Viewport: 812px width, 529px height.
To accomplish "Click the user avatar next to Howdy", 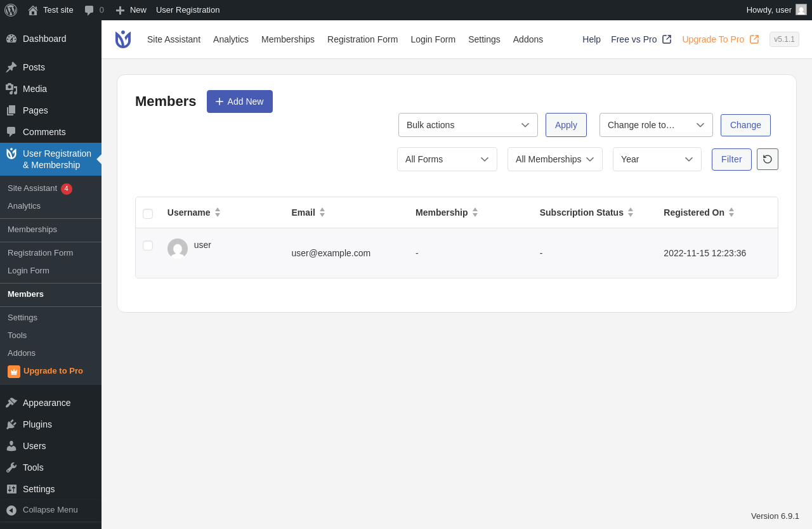I will 801,10.
